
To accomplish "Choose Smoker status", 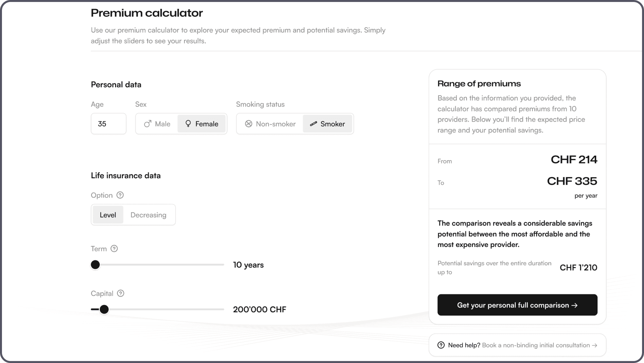I will (327, 124).
